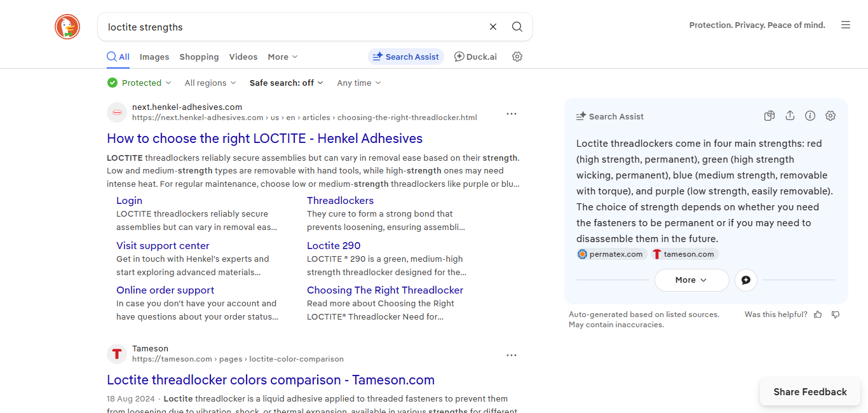The height and width of the screenshot is (413, 868).
Task: Click the magnifying glass search icon
Action: [x=517, y=27]
